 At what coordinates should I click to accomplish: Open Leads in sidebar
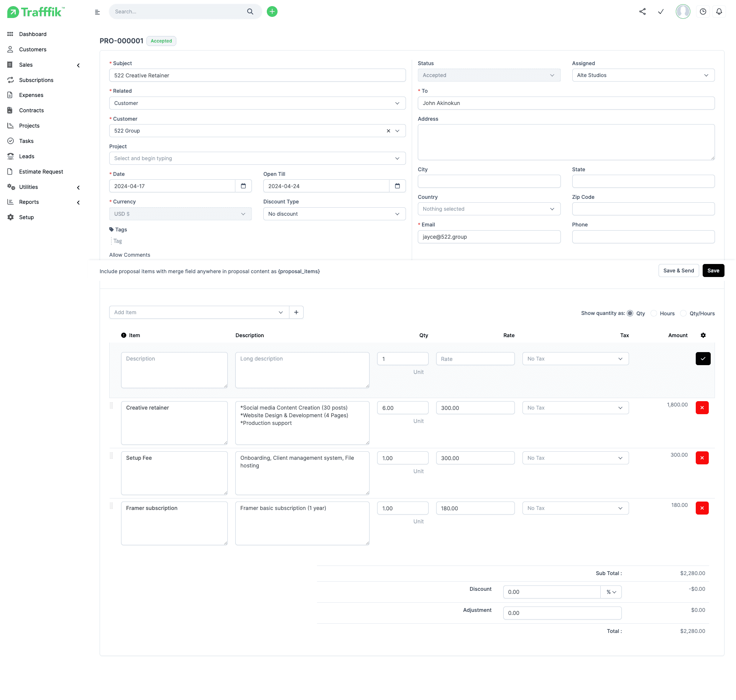coord(26,156)
